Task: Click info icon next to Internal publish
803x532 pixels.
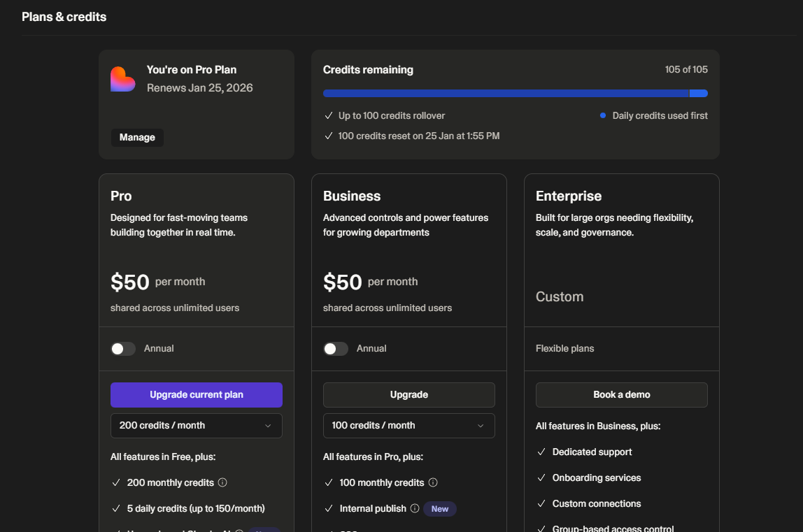Action: [x=415, y=508]
